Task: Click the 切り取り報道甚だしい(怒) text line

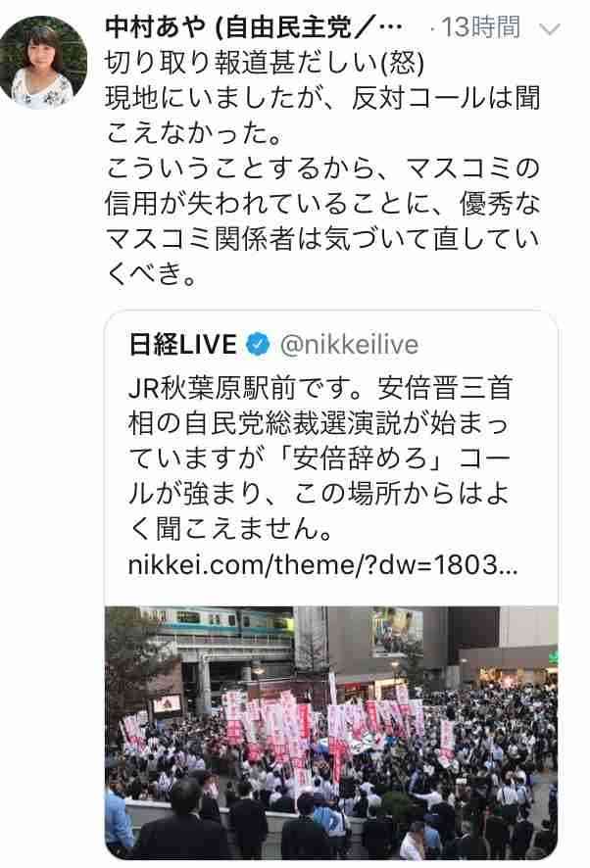Action: pos(265,63)
